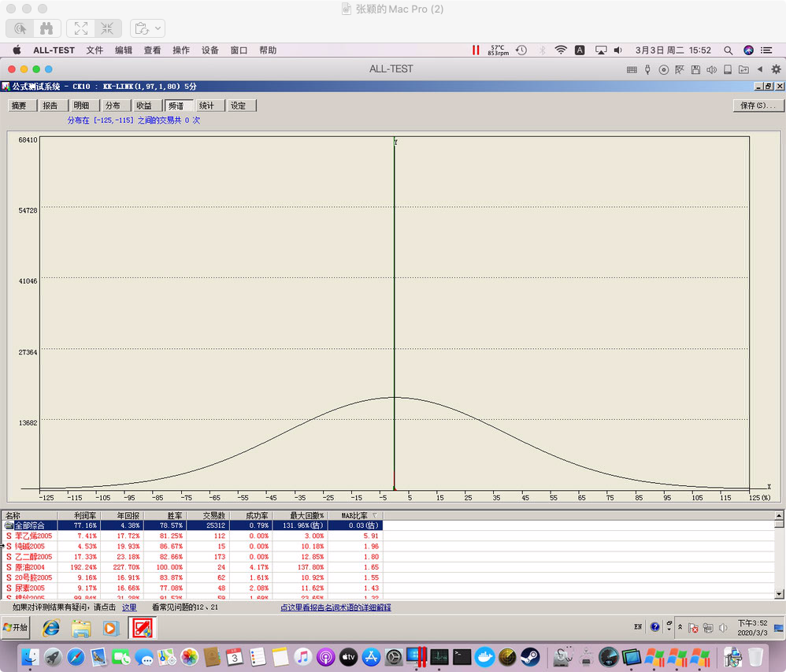Click the binoculars observe mode icon
Viewport: 786px width, 672px height.
(46, 28)
